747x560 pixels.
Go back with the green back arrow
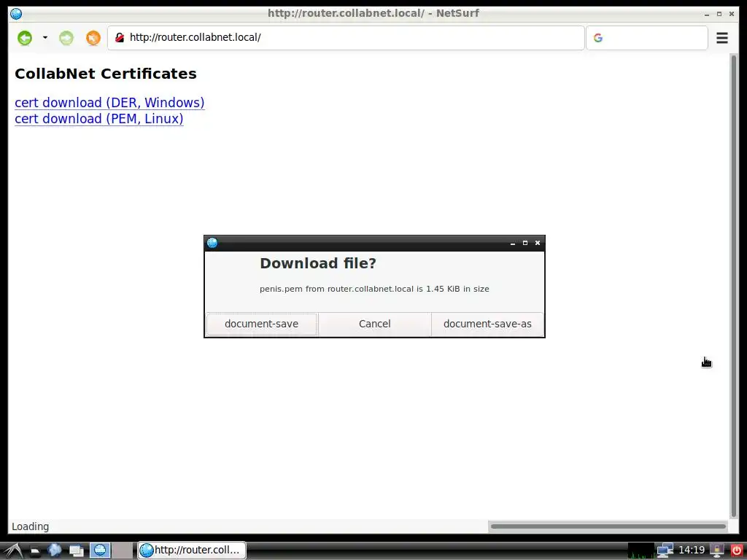[x=25, y=38]
